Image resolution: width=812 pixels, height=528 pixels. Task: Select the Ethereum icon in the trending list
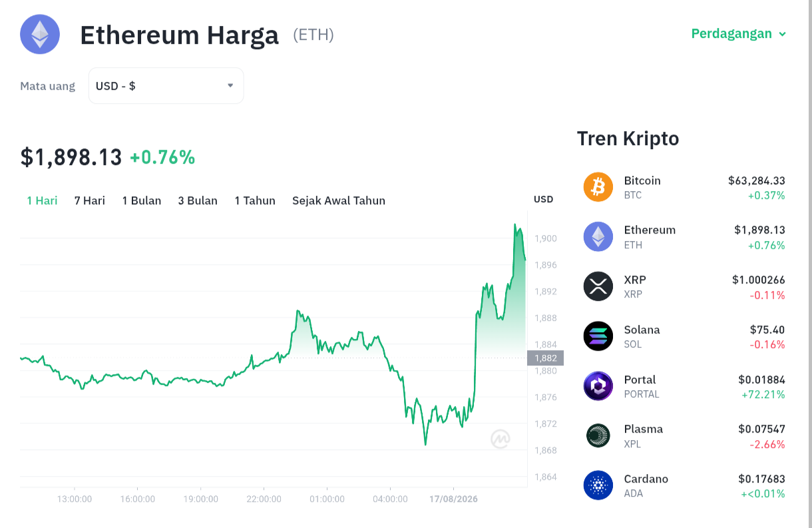tap(598, 236)
